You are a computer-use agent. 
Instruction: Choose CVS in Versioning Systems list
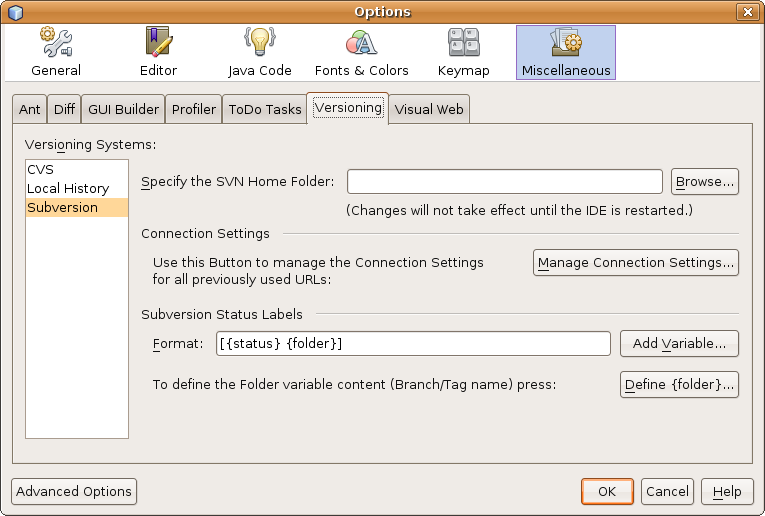pyautogui.click(x=41, y=169)
